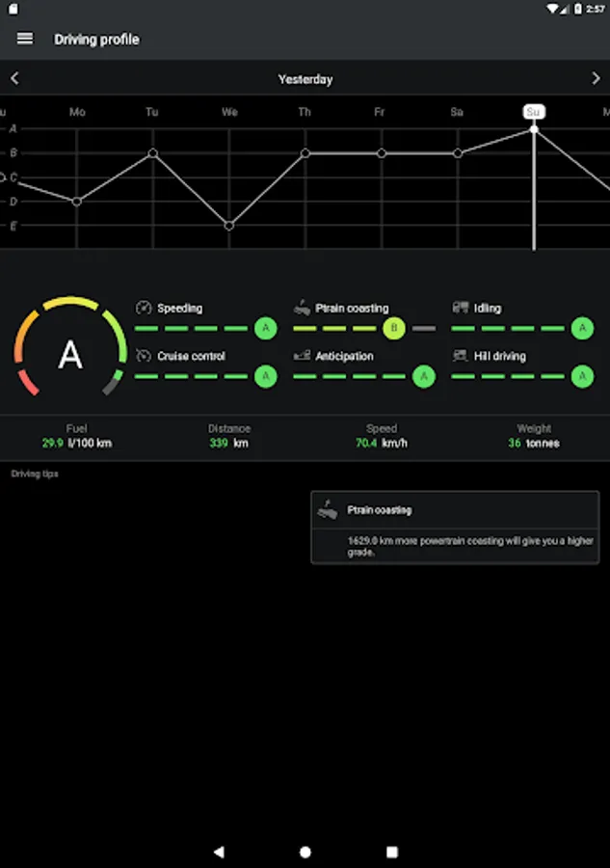Select Fr day on the chart

click(x=380, y=112)
